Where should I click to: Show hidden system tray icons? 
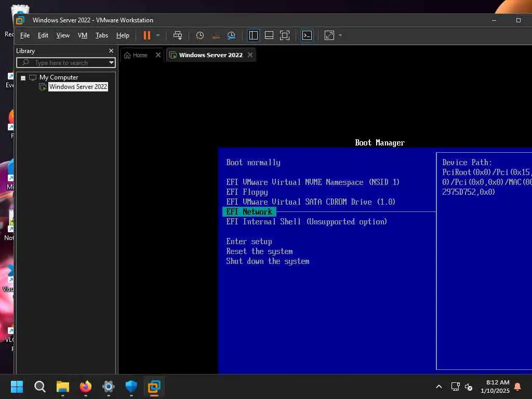[438, 387]
